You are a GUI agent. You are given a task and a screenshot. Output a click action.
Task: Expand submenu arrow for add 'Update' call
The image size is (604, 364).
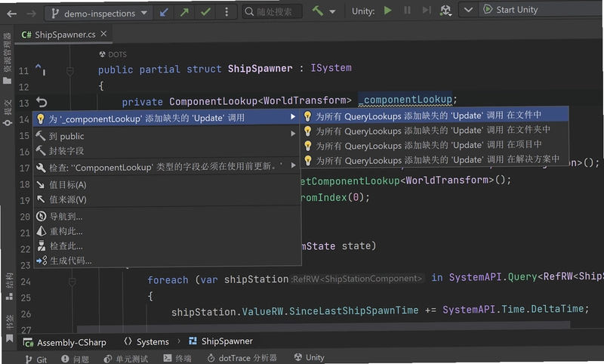(293, 117)
